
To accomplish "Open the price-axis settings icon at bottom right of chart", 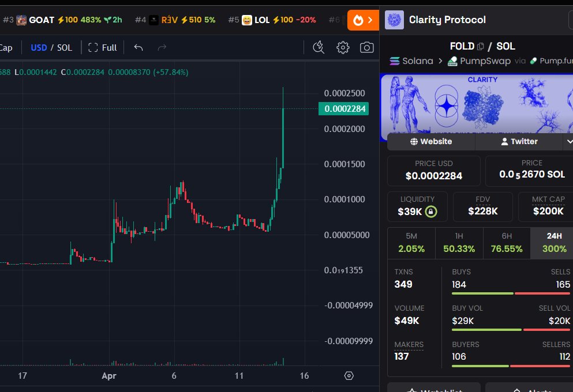I will pyautogui.click(x=349, y=376).
